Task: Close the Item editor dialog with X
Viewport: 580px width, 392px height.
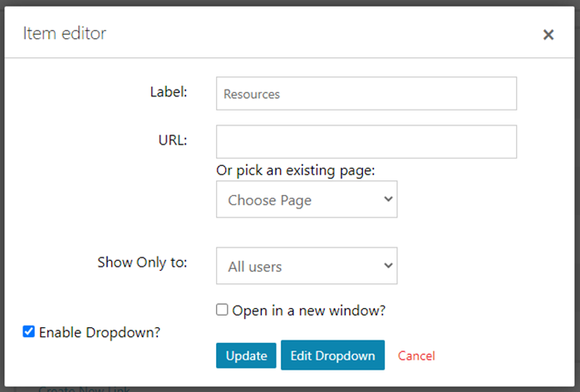Action: 548,35
